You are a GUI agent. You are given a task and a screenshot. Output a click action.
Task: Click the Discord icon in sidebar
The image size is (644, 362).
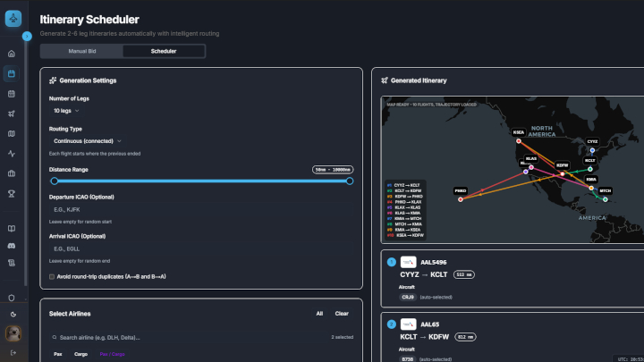tap(12, 246)
